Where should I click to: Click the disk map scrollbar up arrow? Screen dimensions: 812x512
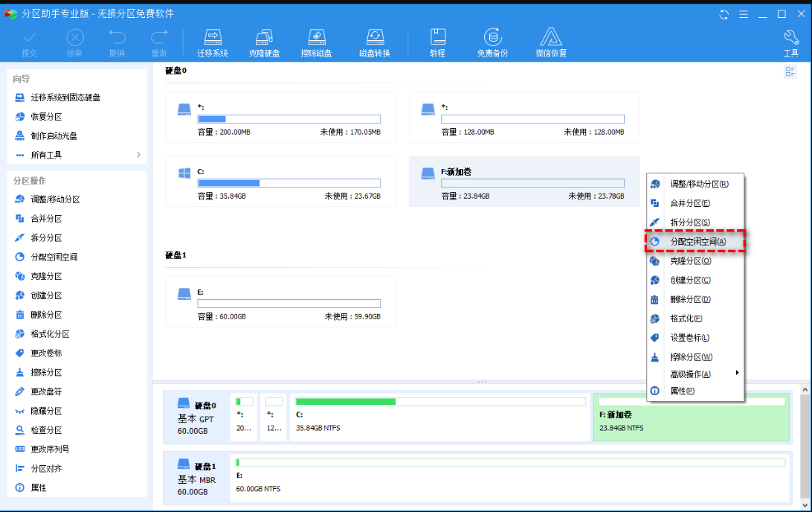pyautogui.click(x=805, y=389)
